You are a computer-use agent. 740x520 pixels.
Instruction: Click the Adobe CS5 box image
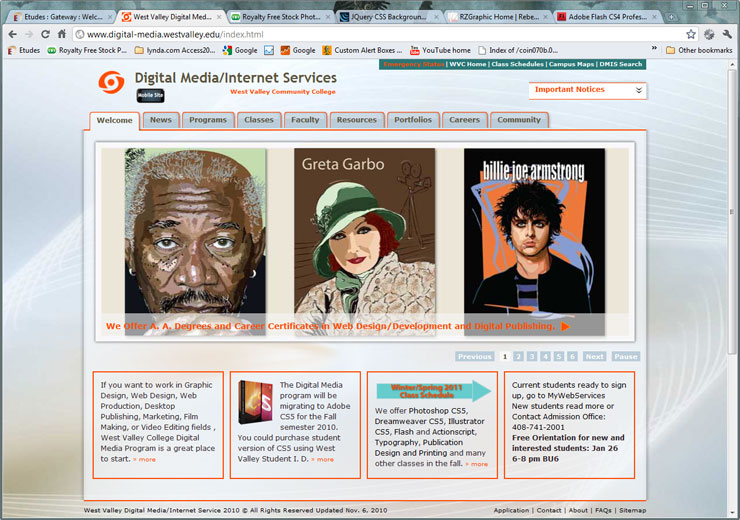[255, 402]
